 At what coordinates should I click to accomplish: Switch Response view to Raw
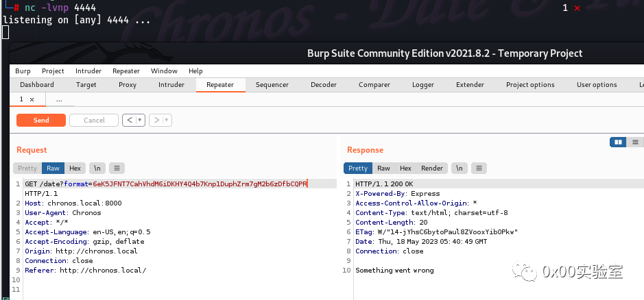(x=383, y=168)
